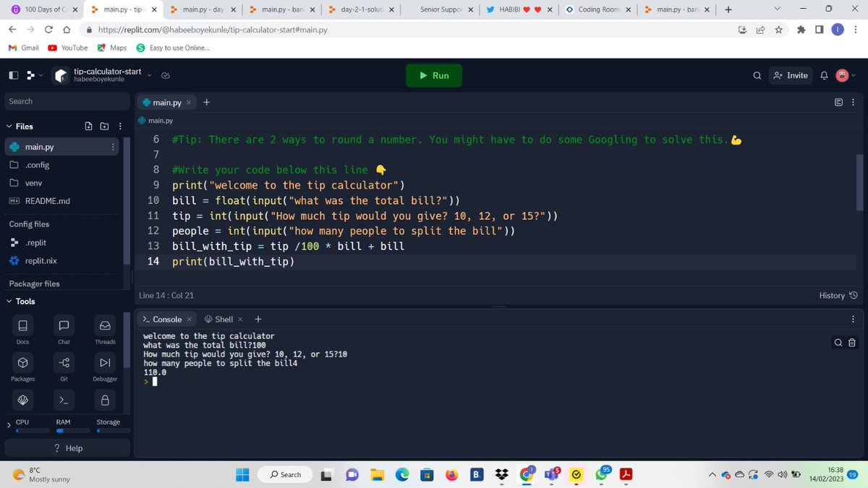The image size is (868, 488).
Task: Click the cloud sync status icon
Action: click(166, 75)
